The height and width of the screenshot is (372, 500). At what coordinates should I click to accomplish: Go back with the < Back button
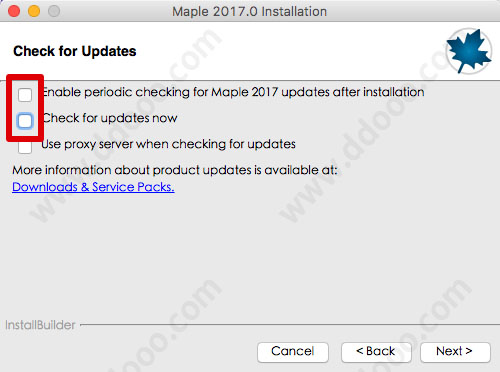point(376,352)
